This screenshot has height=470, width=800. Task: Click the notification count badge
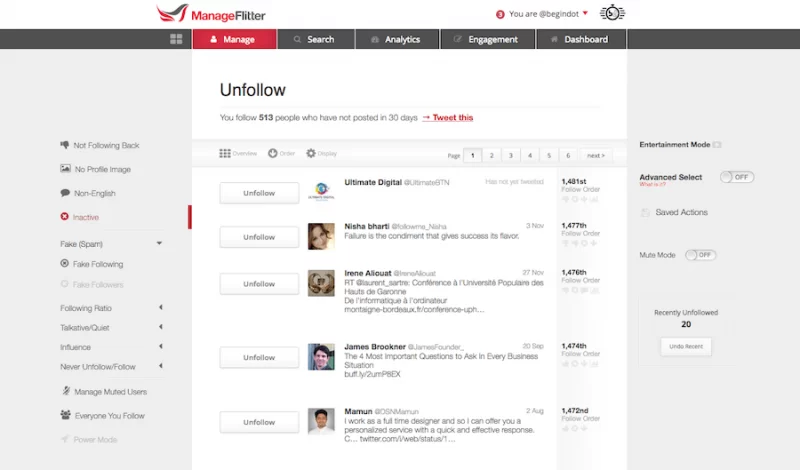coord(500,14)
